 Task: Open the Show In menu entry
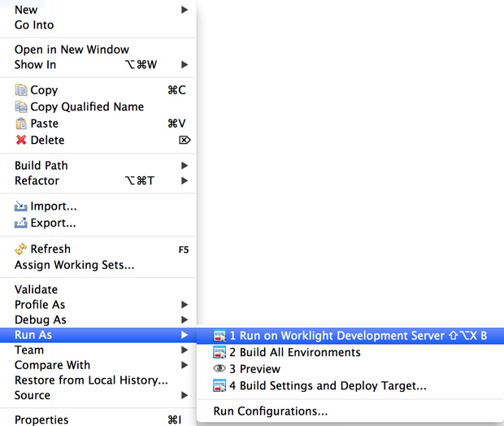click(98, 64)
